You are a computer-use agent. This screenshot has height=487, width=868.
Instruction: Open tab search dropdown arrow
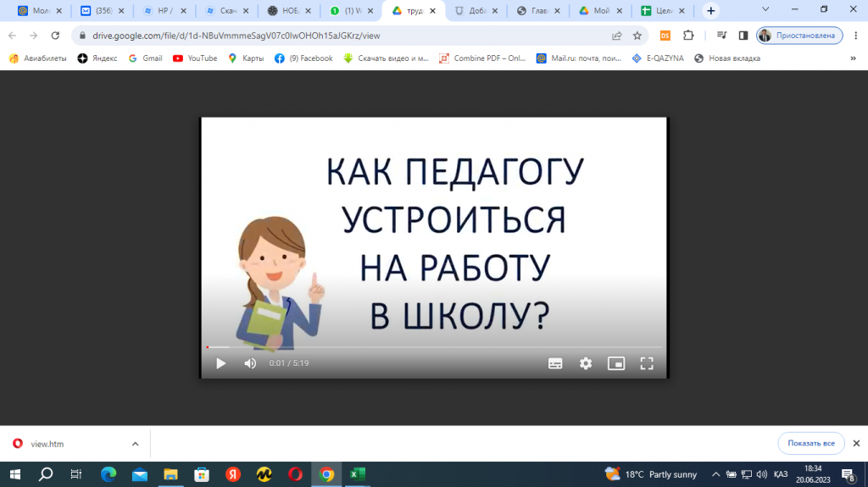(x=765, y=10)
